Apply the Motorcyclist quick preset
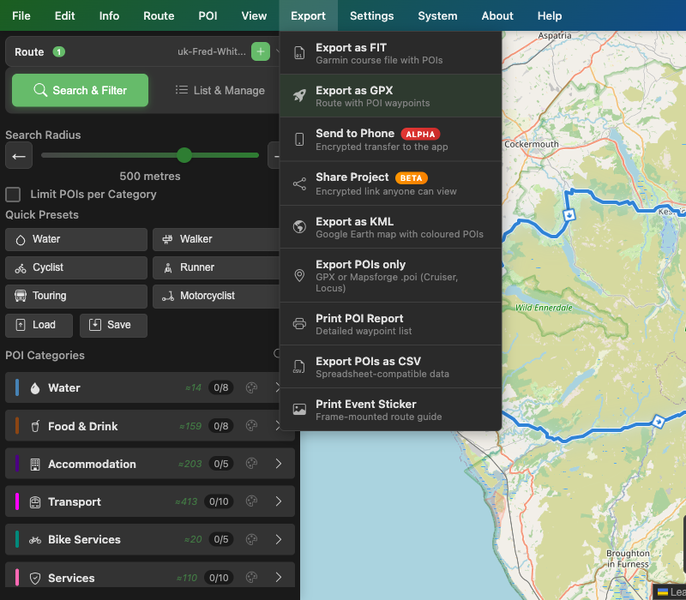686x600 pixels. pos(216,296)
